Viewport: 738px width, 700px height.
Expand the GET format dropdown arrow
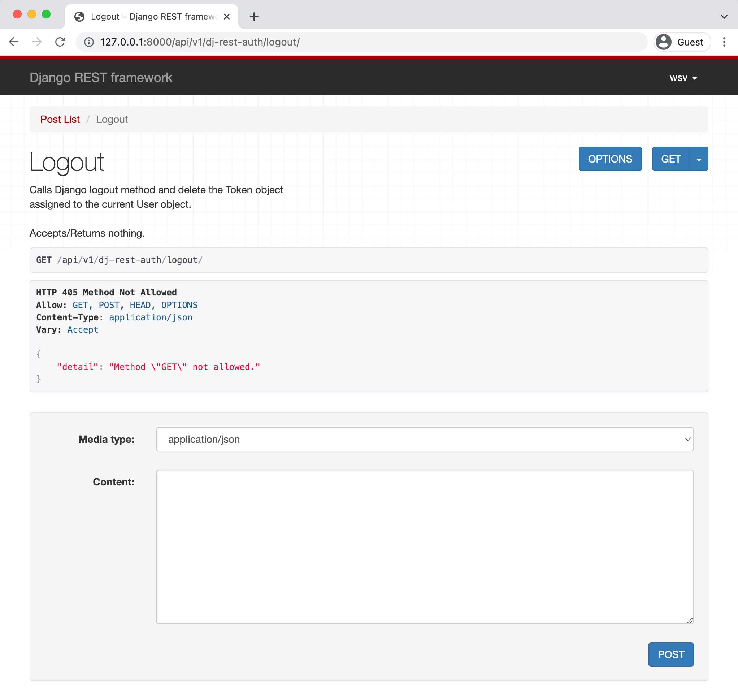click(x=699, y=159)
